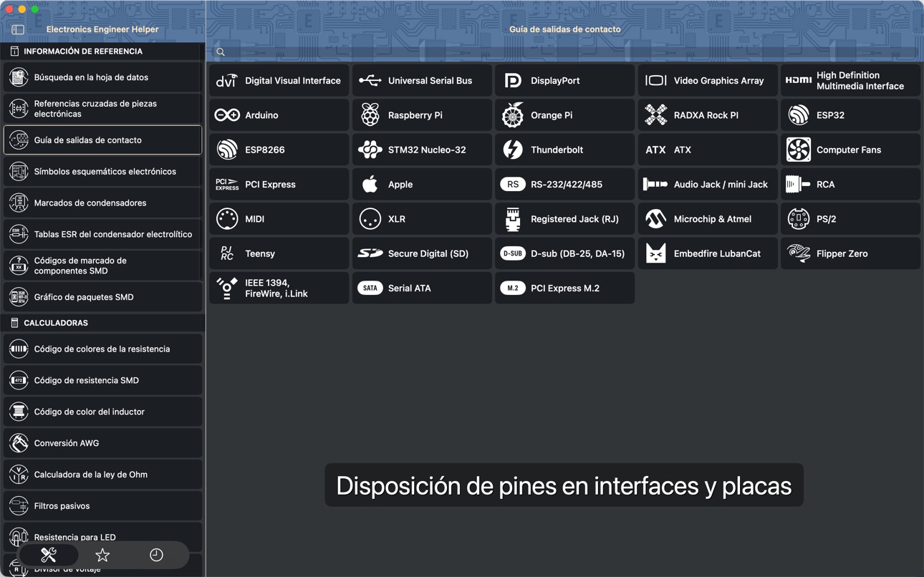Open the ATX connector pinout

pyautogui.click(x=708, y=150)
